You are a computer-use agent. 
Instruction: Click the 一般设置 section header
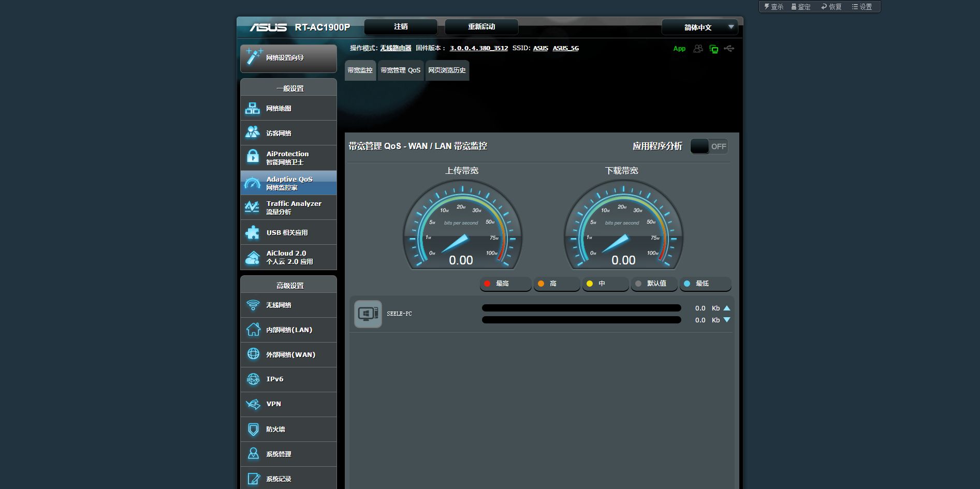289,88
